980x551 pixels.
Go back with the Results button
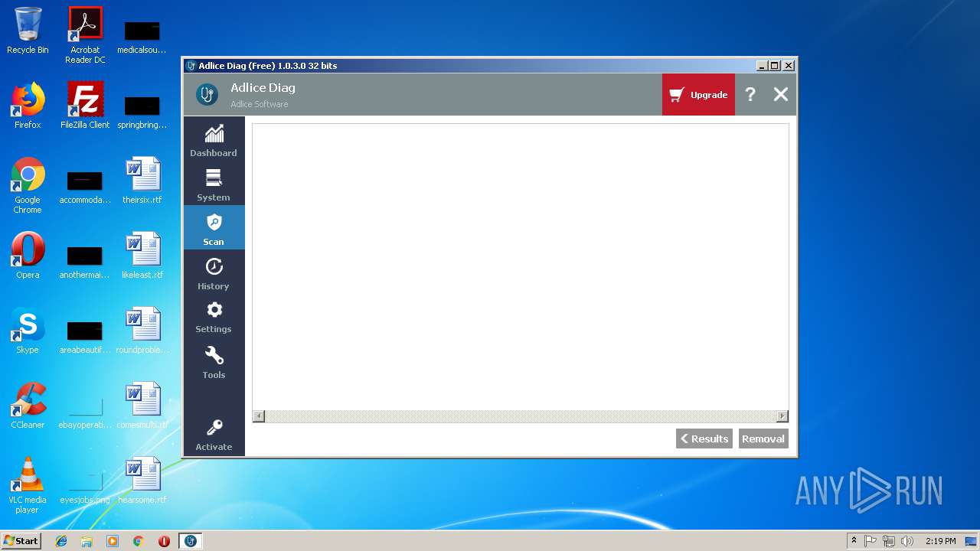click(x=704, y=439)
